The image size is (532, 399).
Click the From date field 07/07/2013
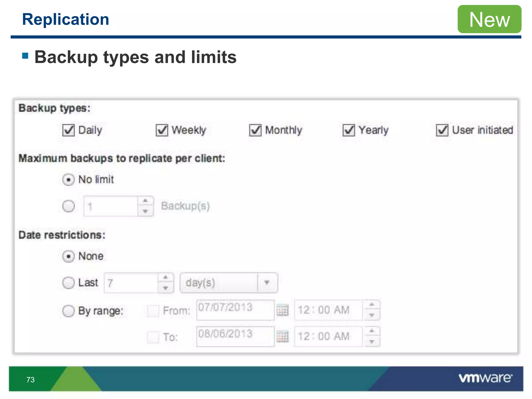coord(235,310)
